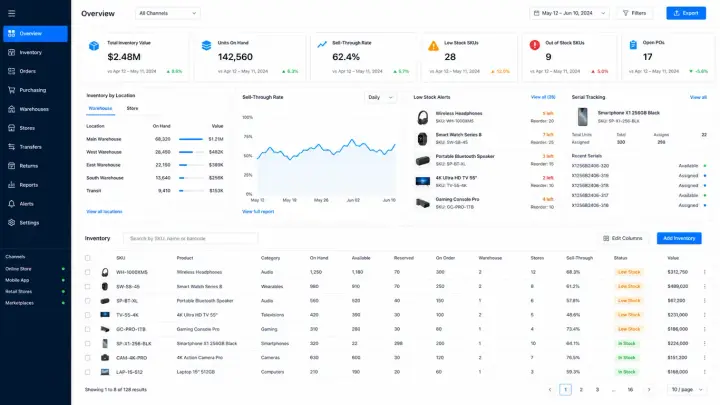Image resolution: width=720 pixels, height=405 pixels.
Task: Open the Alerts bell icon
Action: point(11,204)
